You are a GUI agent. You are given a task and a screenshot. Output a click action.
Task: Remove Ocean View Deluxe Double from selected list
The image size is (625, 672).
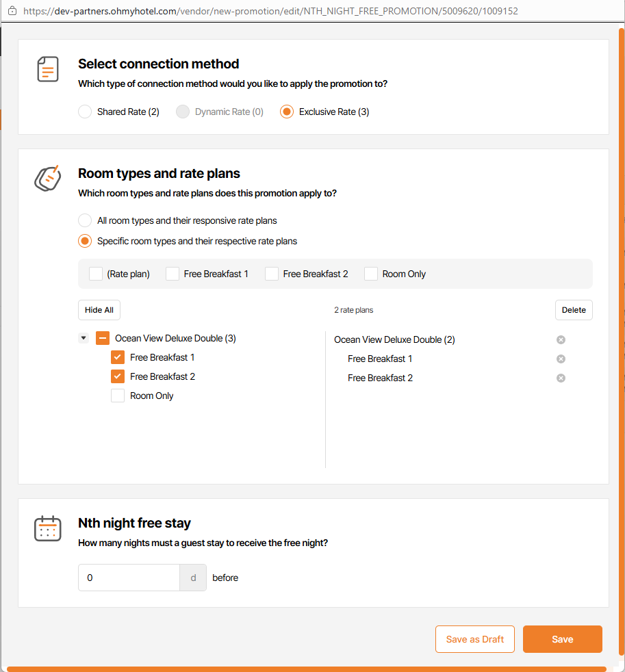561,339
